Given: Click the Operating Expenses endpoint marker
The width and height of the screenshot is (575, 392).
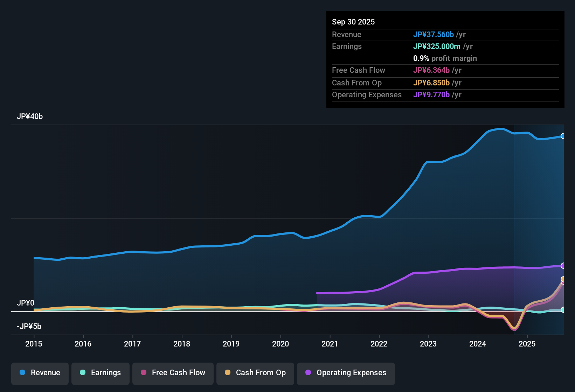Looking at the screenshot, I should point(563,265).
